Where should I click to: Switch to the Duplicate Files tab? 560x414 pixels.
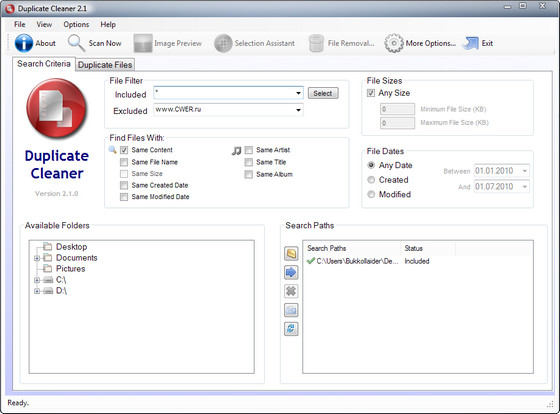(105, 65)
